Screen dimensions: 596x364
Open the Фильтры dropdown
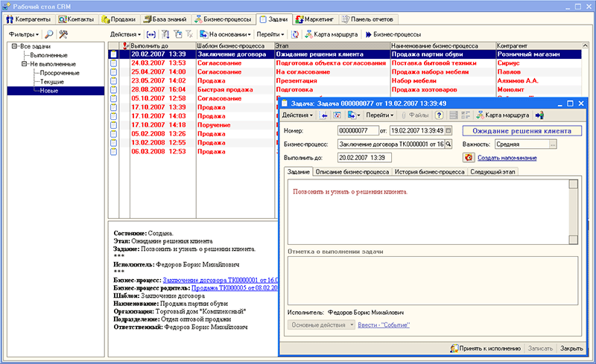[24, 34]
